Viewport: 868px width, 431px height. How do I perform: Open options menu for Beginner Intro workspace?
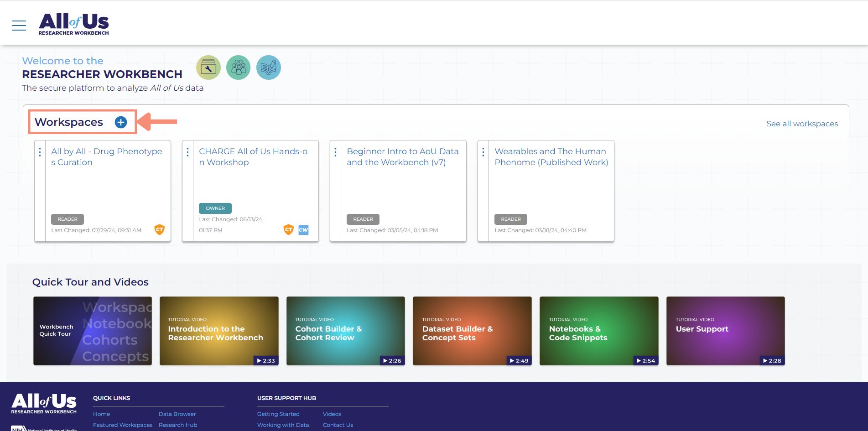click(336, 152)
